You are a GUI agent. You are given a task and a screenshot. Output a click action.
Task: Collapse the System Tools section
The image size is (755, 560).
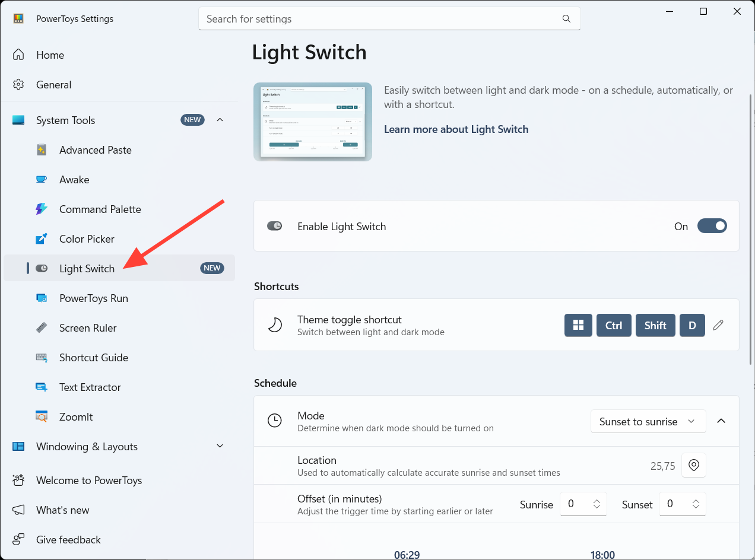pyautogui.click(x=220, y=120)
